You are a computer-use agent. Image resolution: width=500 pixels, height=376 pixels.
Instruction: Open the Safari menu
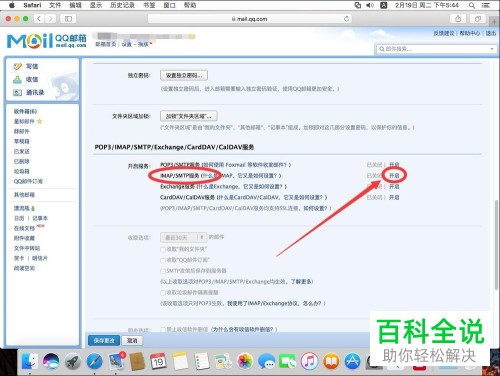pyautogui.click(x=32, y=5)
